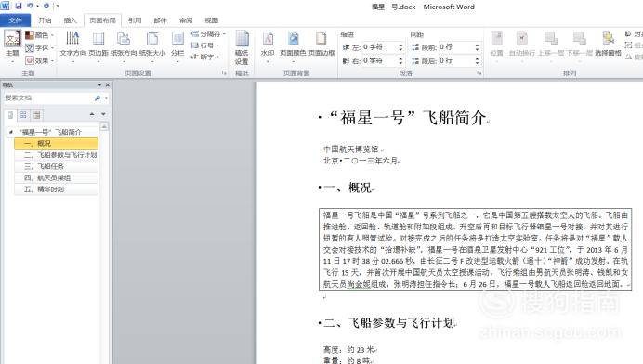Click the Save icon in quick access toolbar
643x364 pixels.
19,6
